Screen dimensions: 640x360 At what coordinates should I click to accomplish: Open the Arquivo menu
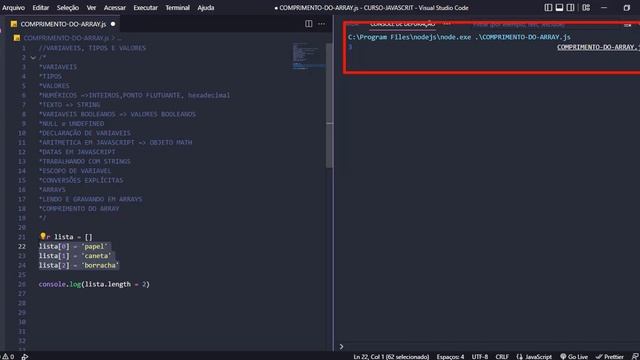(x=13, y=7)
